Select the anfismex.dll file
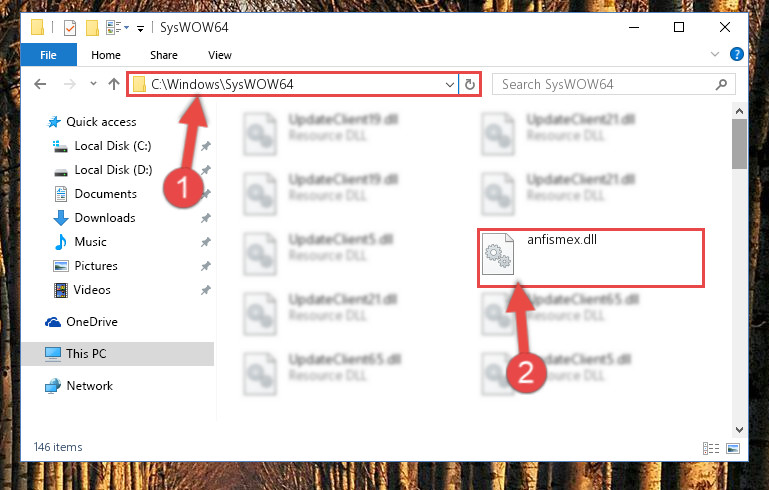769x490 pixels. [x=590, y=258]
